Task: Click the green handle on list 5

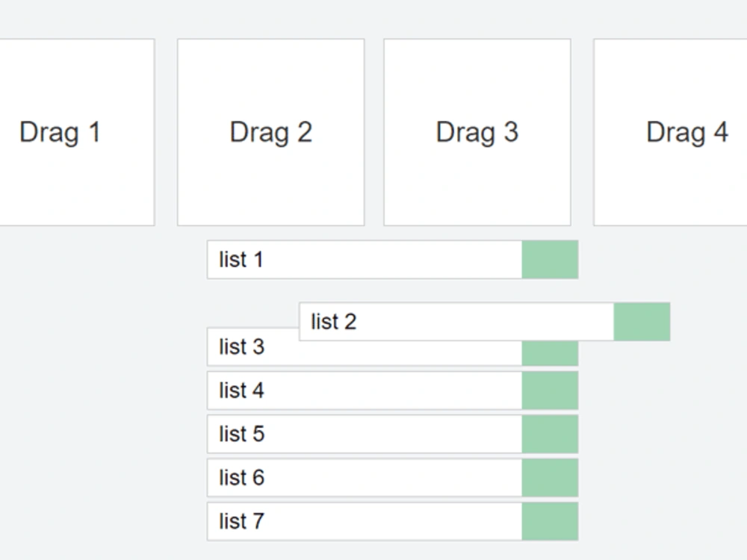Action: point(550,434)
